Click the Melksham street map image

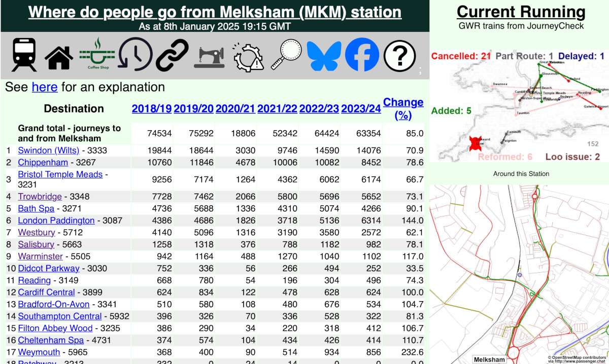coord(519,274)
